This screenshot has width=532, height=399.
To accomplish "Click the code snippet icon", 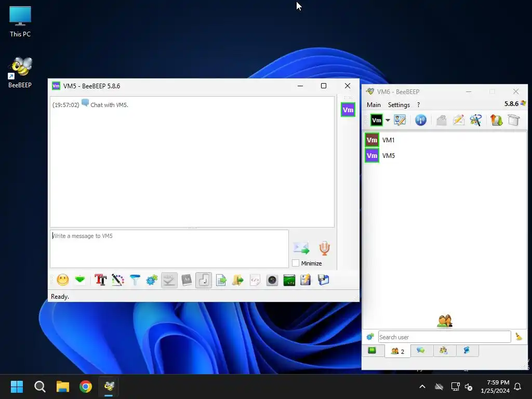I will (255, 280).
